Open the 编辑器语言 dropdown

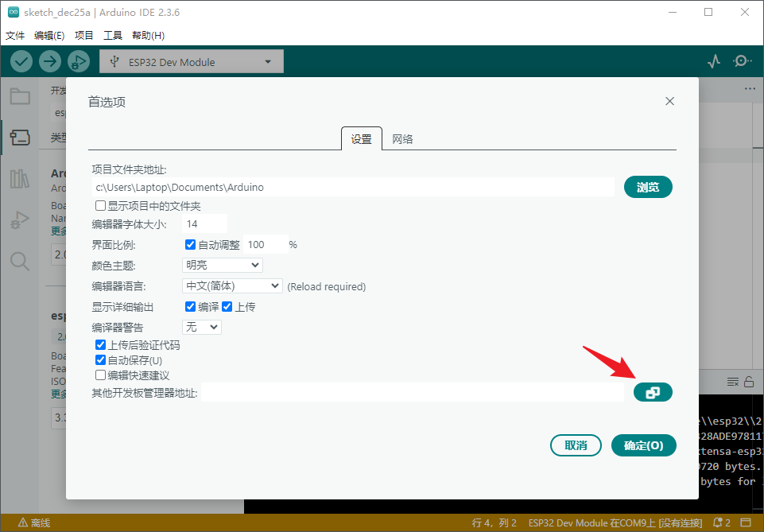(231, 285)
